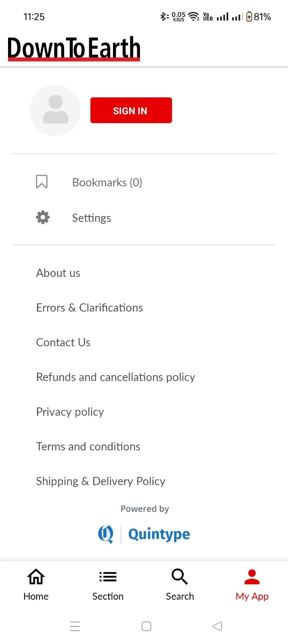Open the Privacy policy link
This screenshot has width=288, height=644.
70,412
